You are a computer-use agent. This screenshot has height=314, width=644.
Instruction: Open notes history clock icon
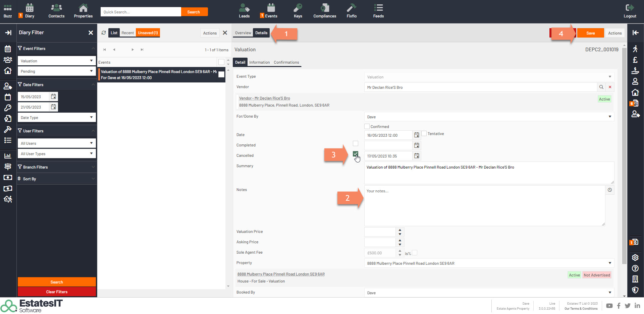pos(610,190)
